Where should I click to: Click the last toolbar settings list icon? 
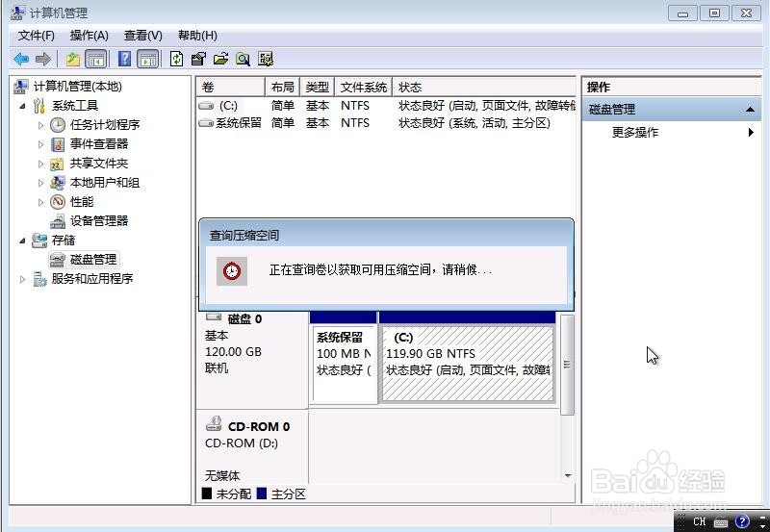point(266,60)
